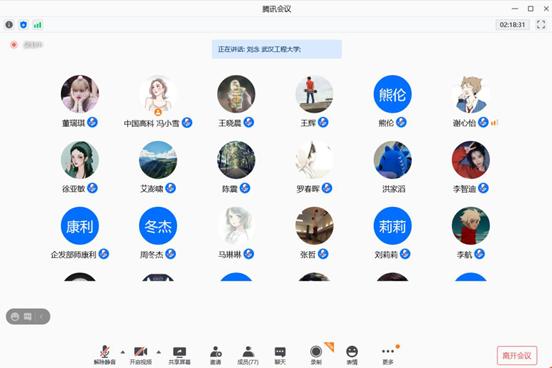Click muted mic icon beside 艾澎啸
Viewport: 552px width, 368px height.
click(x=170, y=188)
